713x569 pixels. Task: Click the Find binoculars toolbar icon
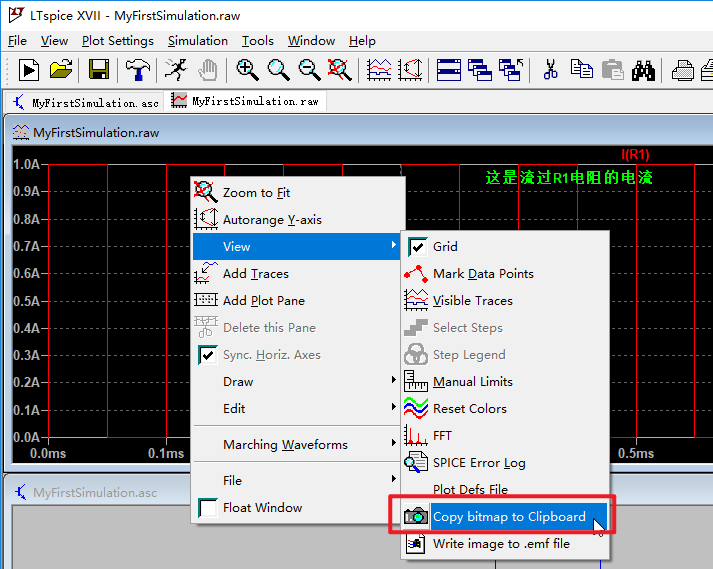[643, 70]
